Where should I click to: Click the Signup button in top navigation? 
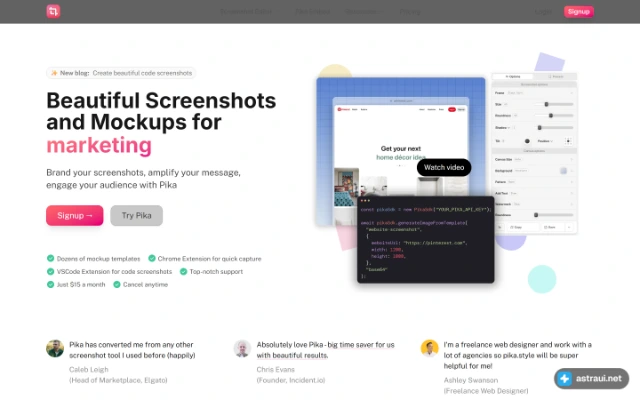click(579, 11)
